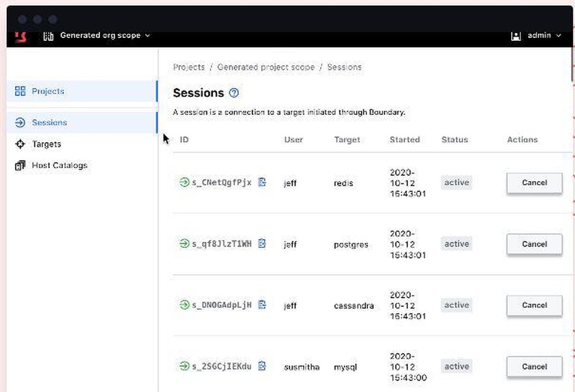Click the Sessions help question mark icon
This screenshot has width=575, height=392.
pos(233,93)
